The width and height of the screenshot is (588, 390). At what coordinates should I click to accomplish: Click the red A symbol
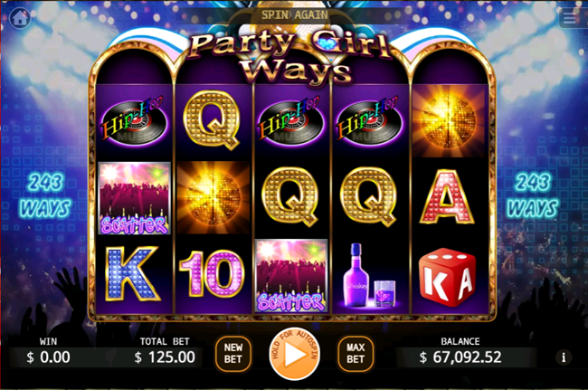pos(447,196)
